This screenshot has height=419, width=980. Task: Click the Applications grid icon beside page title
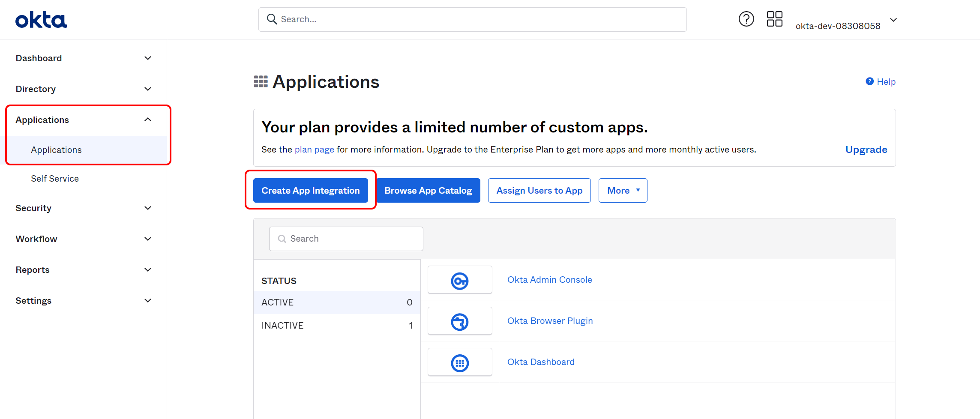click(x=261, y=81)
